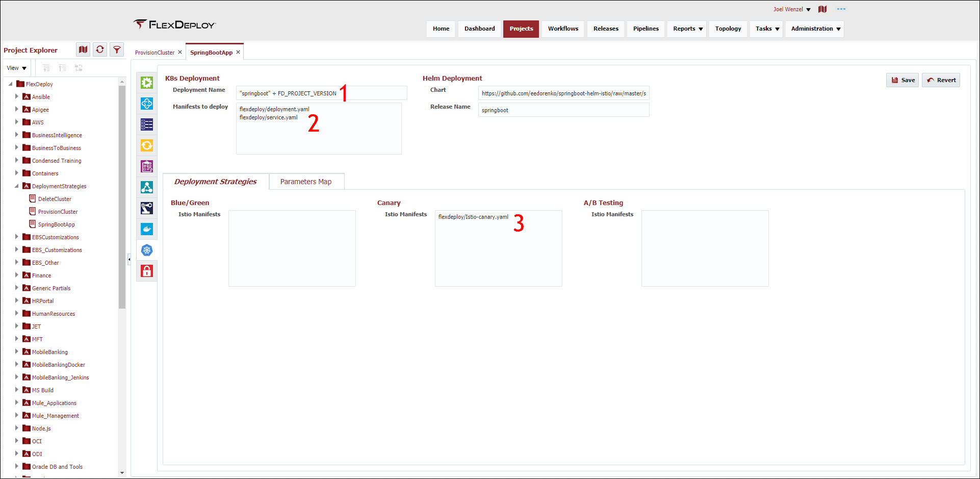
Task: Open the Reports dropdown menu
Action: (x=687, y=29)
